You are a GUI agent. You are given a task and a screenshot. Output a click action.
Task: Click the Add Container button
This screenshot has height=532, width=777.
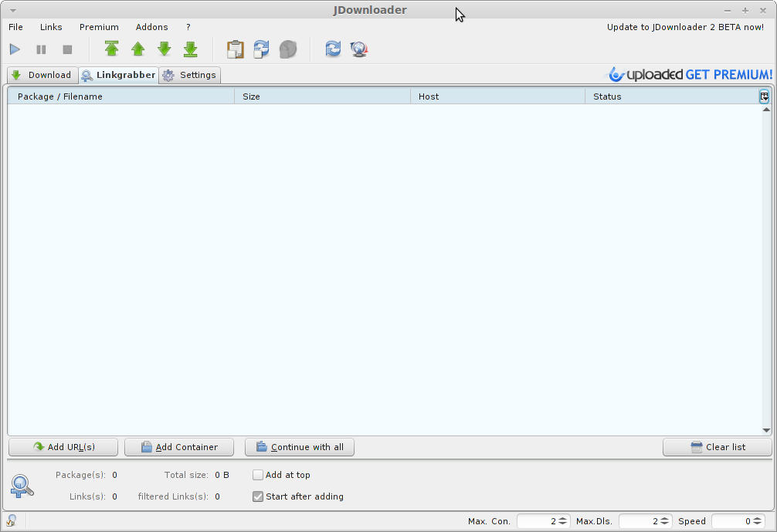[x=179, y=447]
